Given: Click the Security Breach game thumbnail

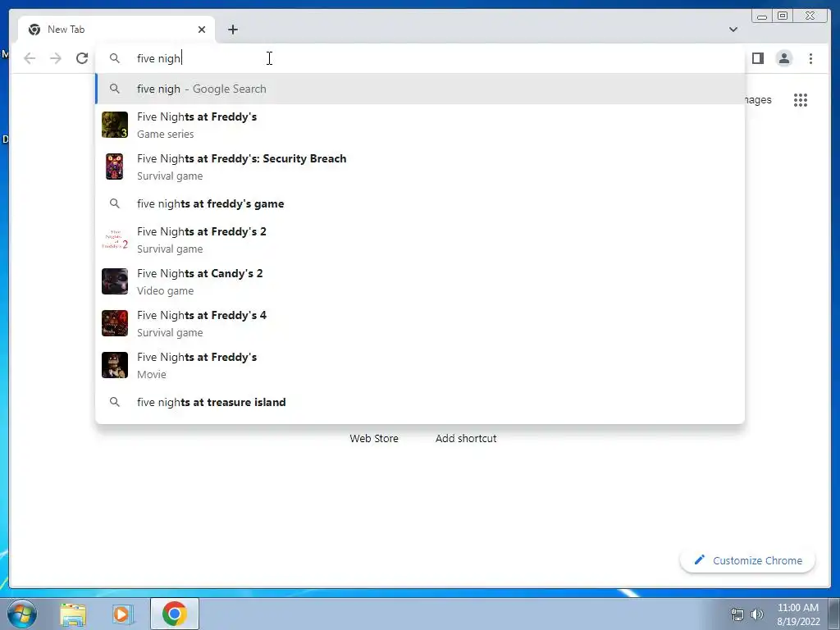Looking at the screenshot, I should (115, 167).
